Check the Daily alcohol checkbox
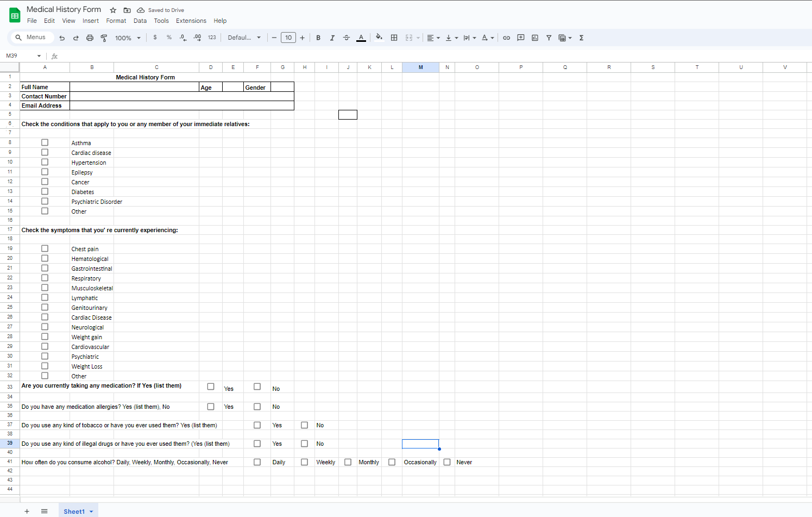 coord(257,462)
